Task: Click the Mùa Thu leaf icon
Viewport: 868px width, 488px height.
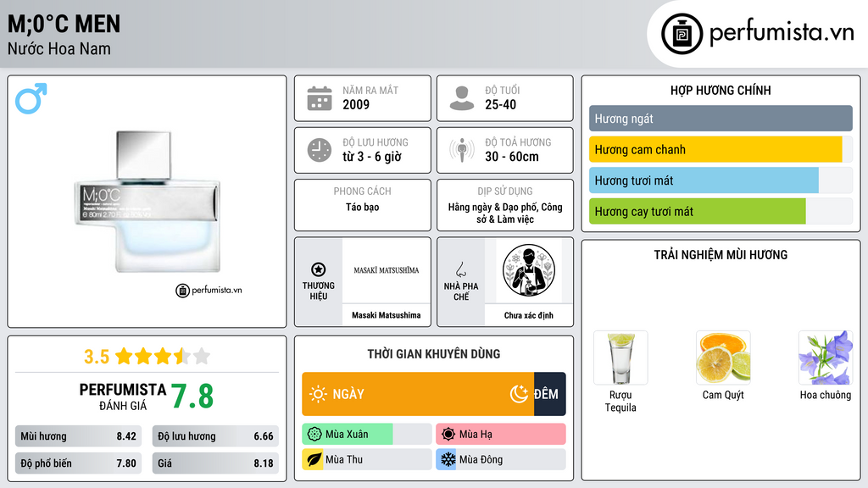Action: [314, 459]
